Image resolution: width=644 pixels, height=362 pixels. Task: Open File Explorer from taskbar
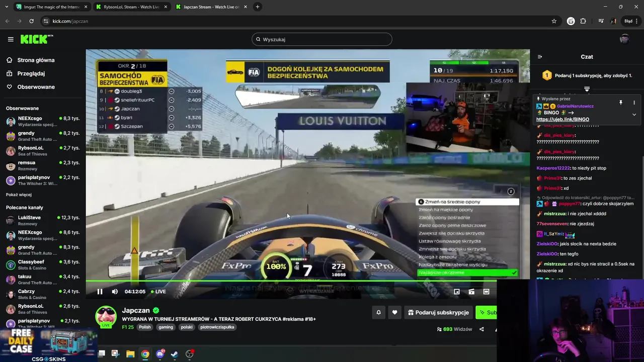(x=130, y=354)
